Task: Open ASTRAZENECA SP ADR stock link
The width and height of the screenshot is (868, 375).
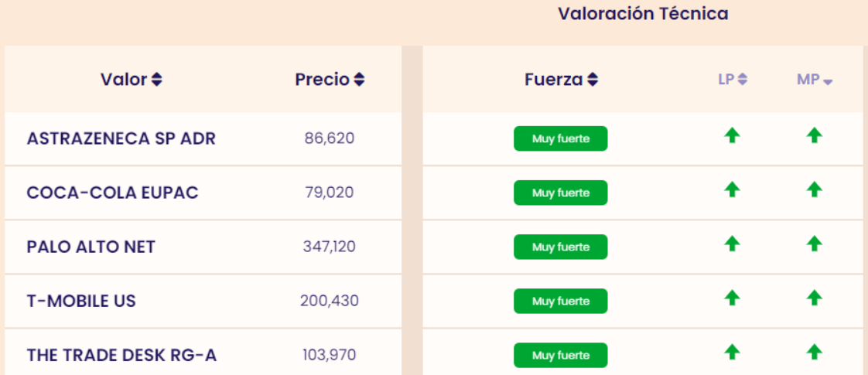Action: pos(121,138)
